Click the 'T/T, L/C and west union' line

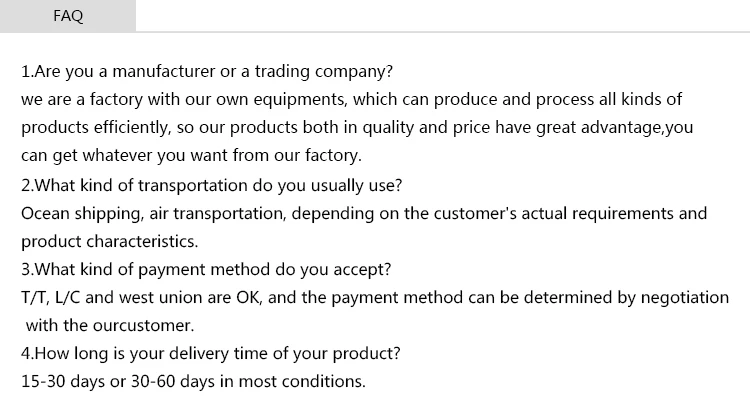pyautogui.click(x=375, y=298)
